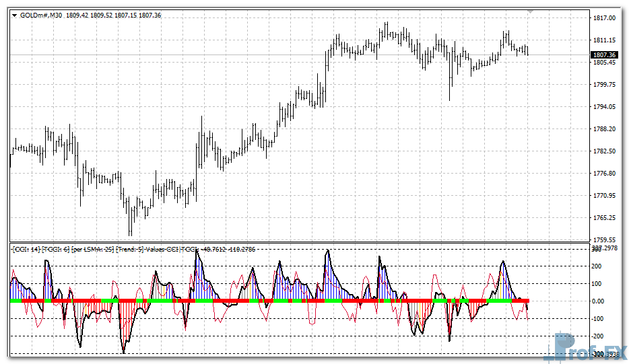The width and height of the screenshot is (629, 364).
Task: Click the deepest CCI trough near -300
Action: click(x=123, y=351)
